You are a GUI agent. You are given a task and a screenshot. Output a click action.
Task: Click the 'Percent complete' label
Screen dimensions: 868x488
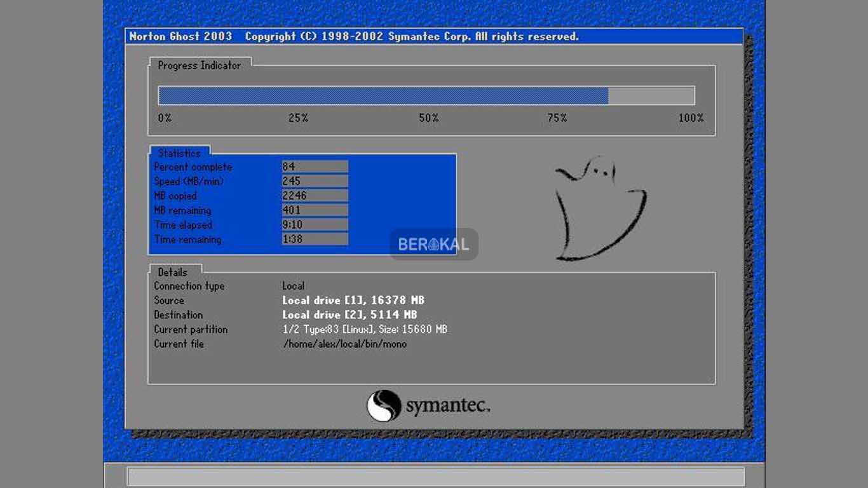[193, 167]
